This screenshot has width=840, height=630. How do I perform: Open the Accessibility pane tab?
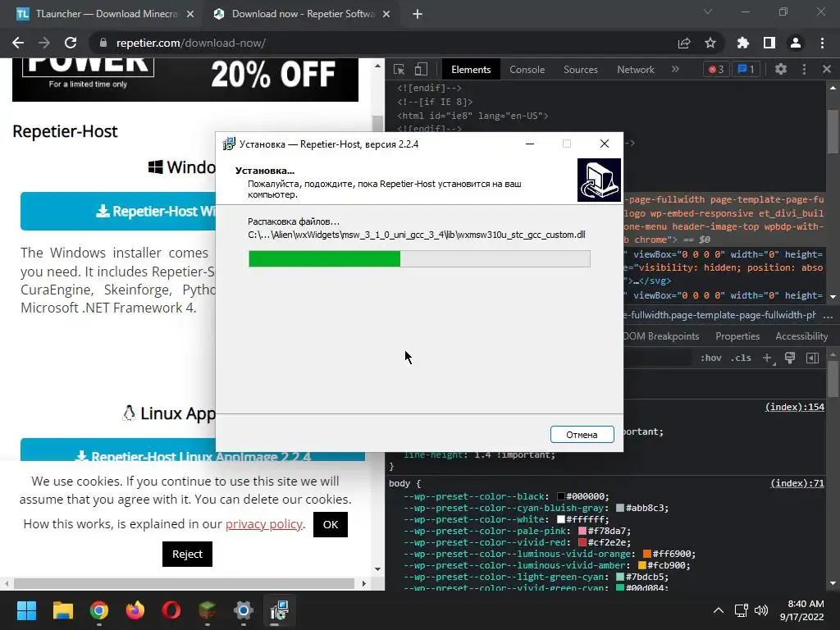coord(801,336)
